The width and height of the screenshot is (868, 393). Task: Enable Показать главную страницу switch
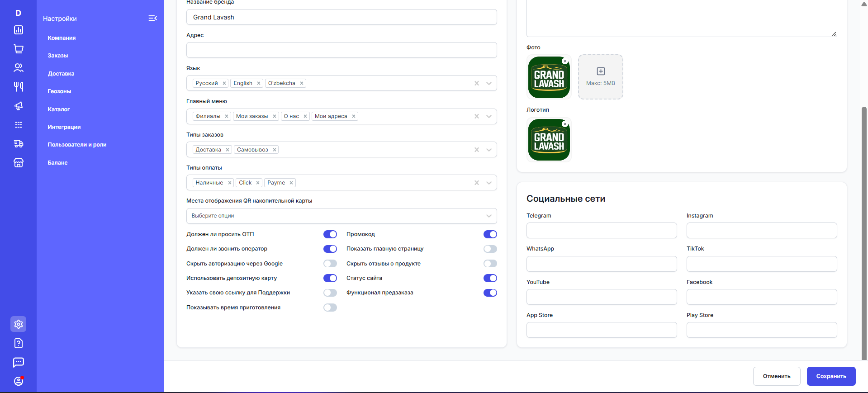pyautogui.click(x=490, y=249)
